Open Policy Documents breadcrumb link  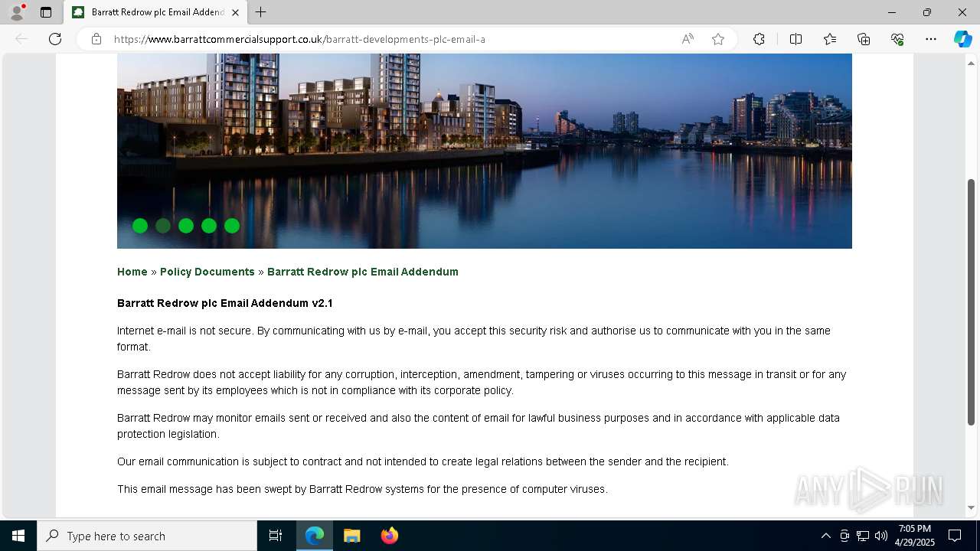(207, 272)
